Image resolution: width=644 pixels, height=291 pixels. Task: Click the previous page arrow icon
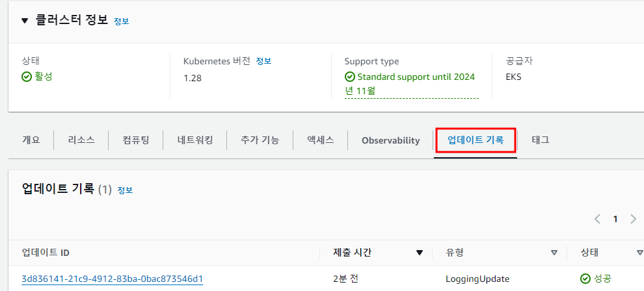click(598, 219)
